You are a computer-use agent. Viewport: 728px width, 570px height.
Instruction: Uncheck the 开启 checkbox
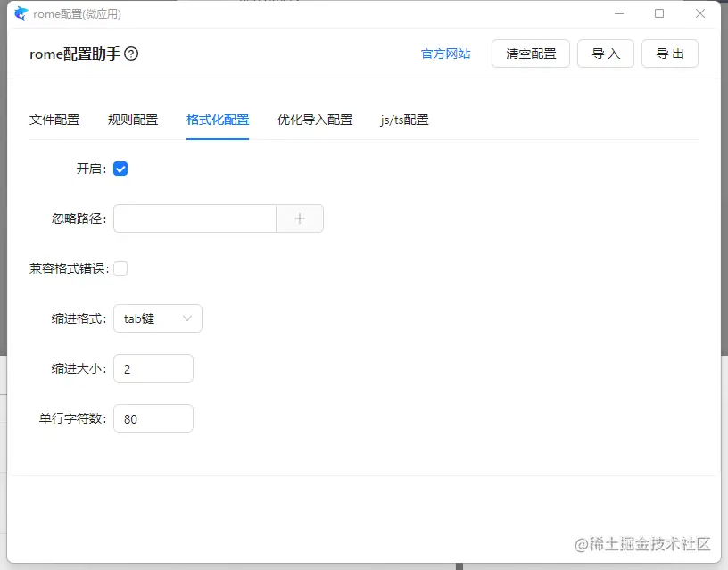[120, 169]
